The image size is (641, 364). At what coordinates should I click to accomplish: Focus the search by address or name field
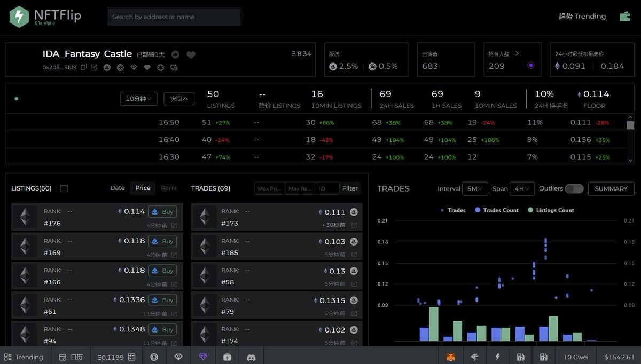pos(174,17)
